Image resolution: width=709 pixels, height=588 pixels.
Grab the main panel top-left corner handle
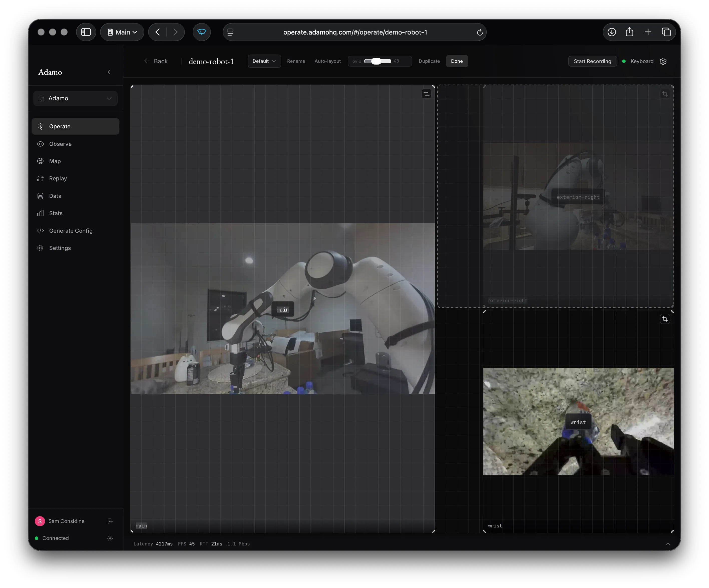tap(132, 87)
